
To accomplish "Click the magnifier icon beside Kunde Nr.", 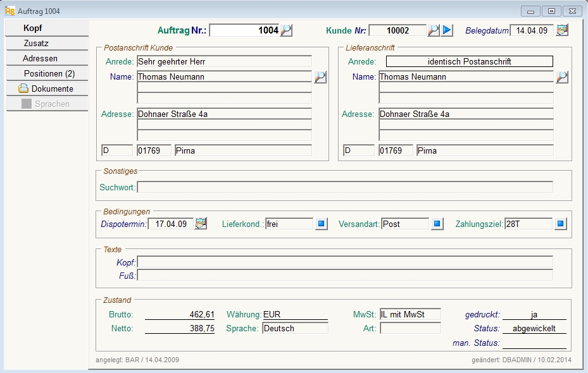I will coord(434,30).
